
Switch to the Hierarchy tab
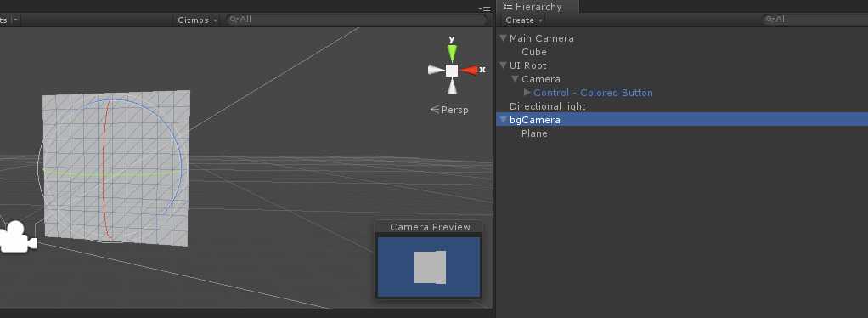click(538, 7)
